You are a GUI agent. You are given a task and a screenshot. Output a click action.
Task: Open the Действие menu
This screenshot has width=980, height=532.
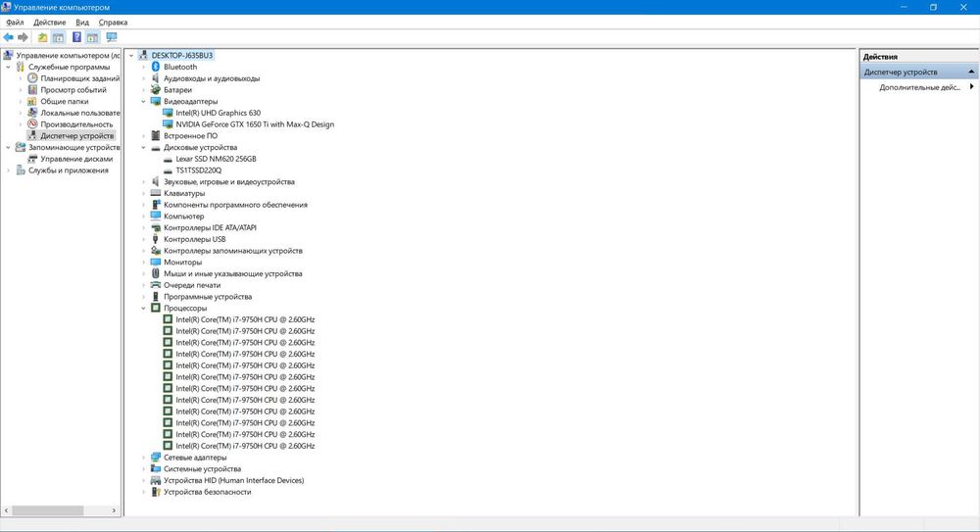49,22
